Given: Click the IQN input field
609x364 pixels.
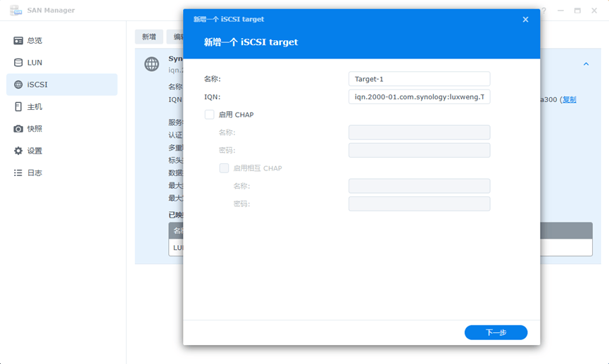Looking at the screenshot, I should [420, 96].
